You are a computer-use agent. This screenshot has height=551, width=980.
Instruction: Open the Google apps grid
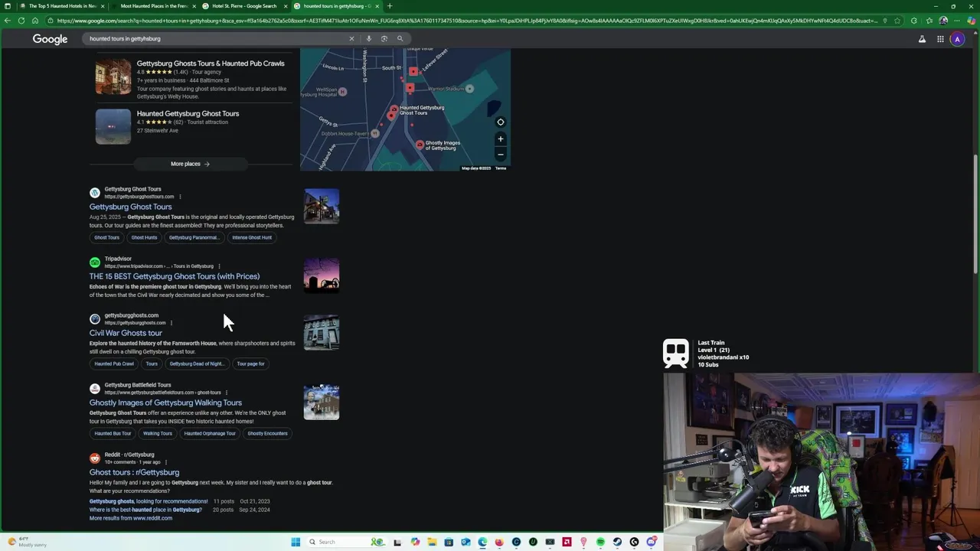pos(940,39)
